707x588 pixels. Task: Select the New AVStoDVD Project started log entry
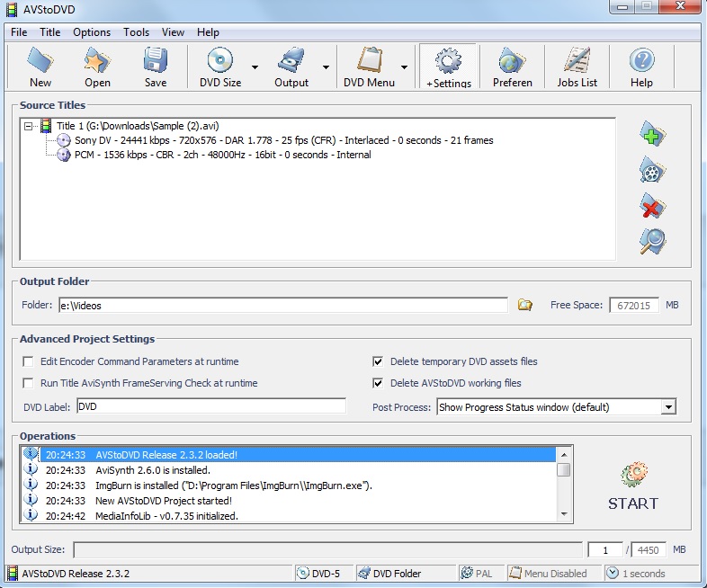point(289,501)
